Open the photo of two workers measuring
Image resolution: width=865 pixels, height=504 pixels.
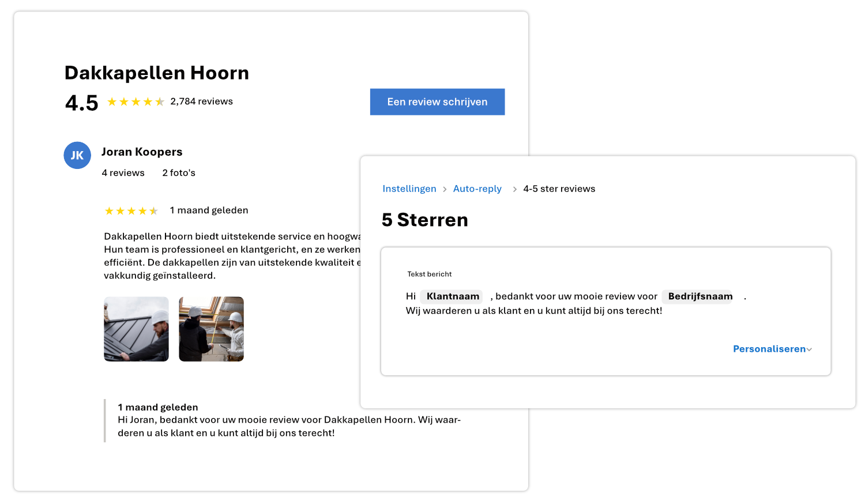[211, 329]
